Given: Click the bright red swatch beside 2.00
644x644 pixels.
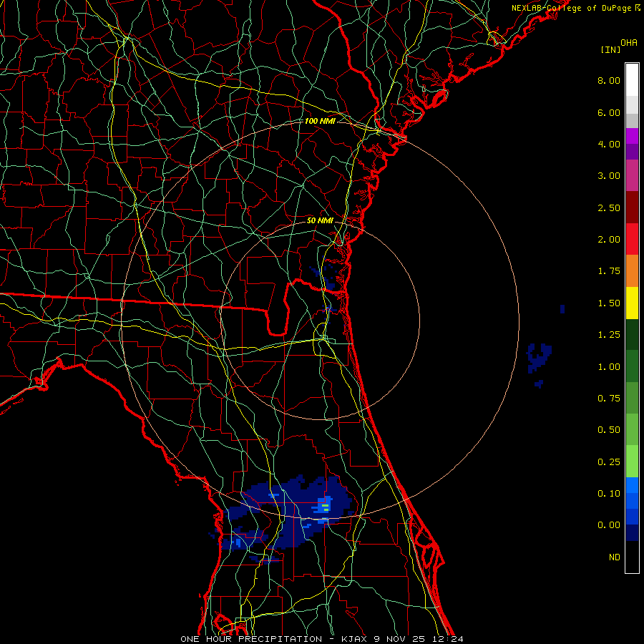Looking at the screenshot, I should (x=632, y=239).
